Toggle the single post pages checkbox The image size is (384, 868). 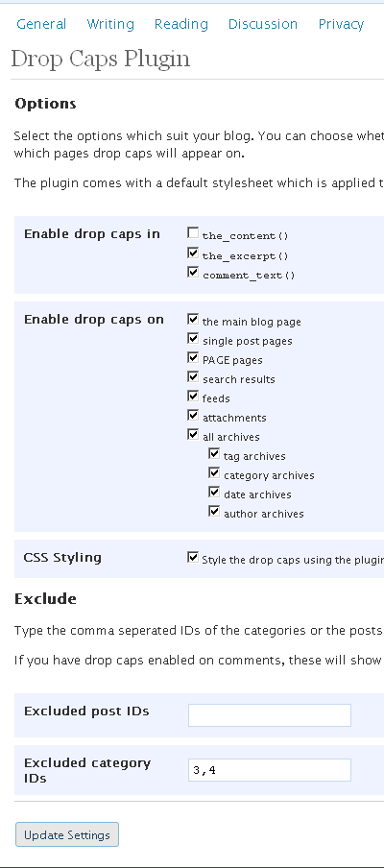pos(193,339)
